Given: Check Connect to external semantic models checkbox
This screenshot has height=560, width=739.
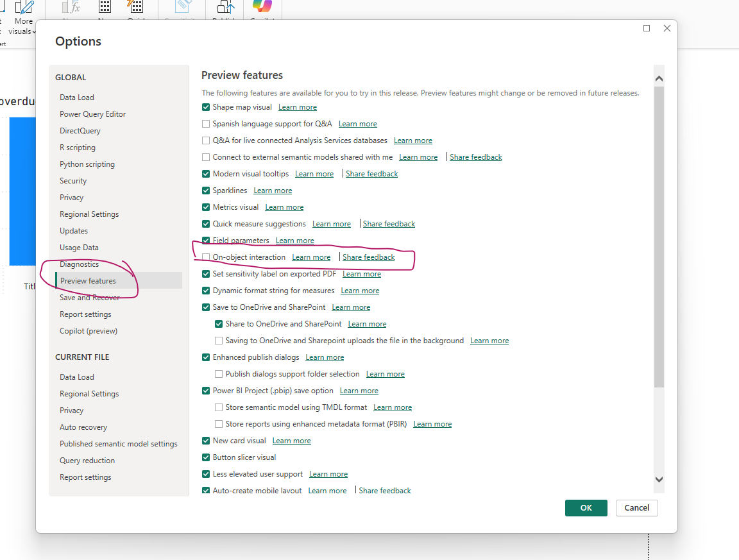Looking at the screenshot, I should click(206, 157).
